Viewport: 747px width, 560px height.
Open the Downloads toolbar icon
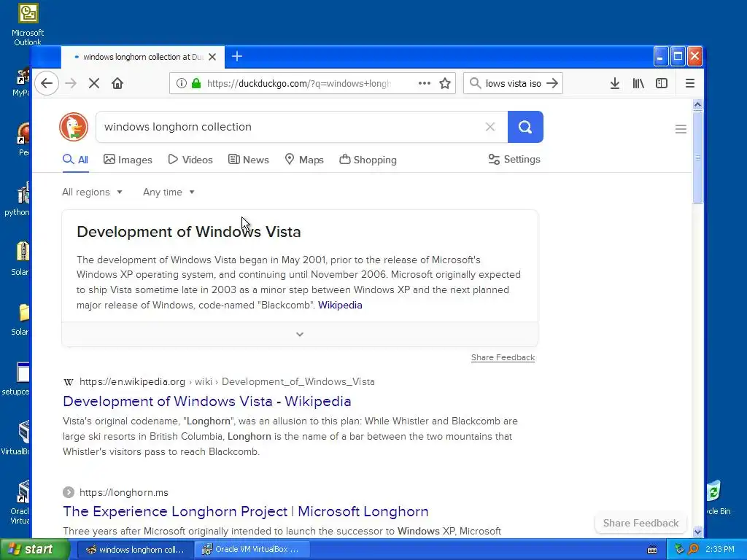614,83
